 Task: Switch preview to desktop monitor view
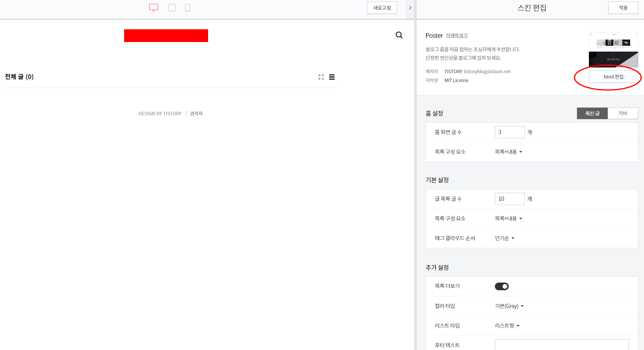coord(153,8)
